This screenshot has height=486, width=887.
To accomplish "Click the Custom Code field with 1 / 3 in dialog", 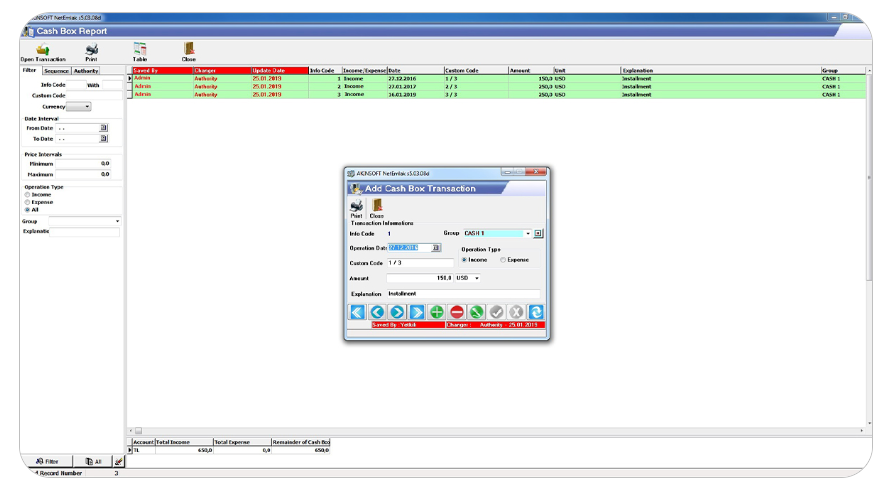I will 420,263.
